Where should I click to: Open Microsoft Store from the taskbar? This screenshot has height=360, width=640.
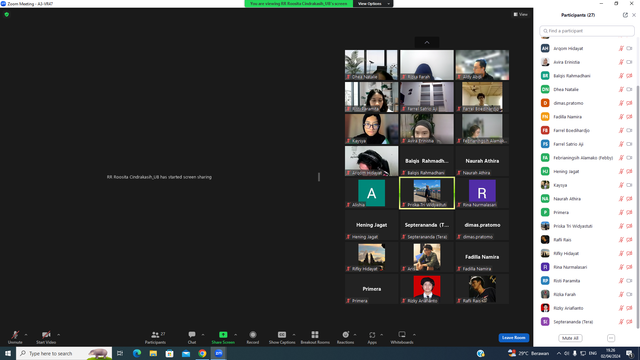pos(169,353)
